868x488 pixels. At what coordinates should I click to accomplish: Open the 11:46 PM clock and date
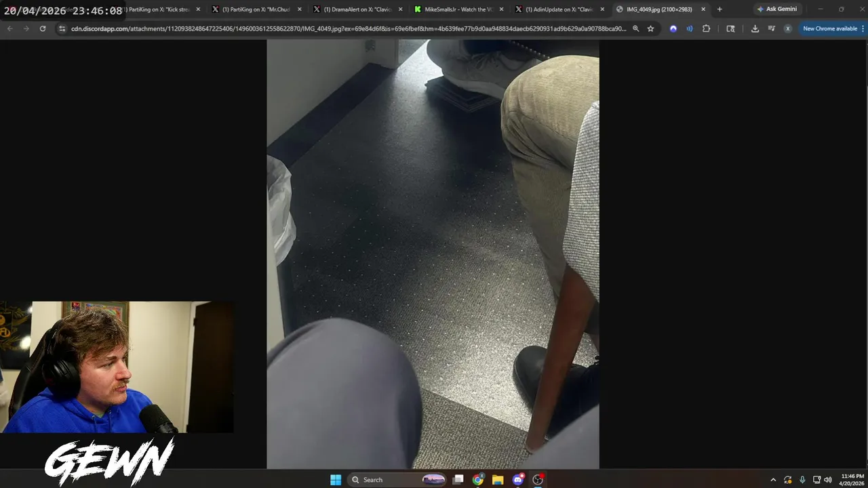click(x=852, y=480)
